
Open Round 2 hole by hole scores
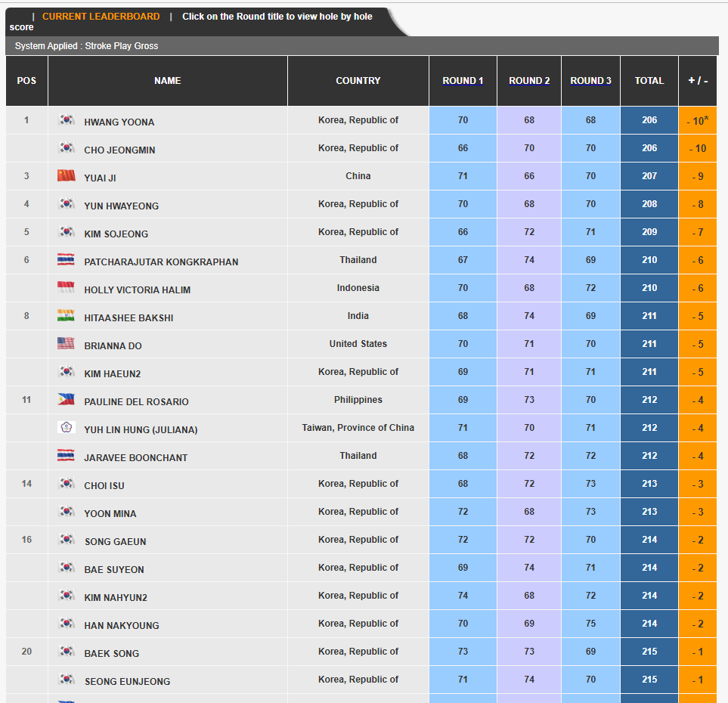529,81
